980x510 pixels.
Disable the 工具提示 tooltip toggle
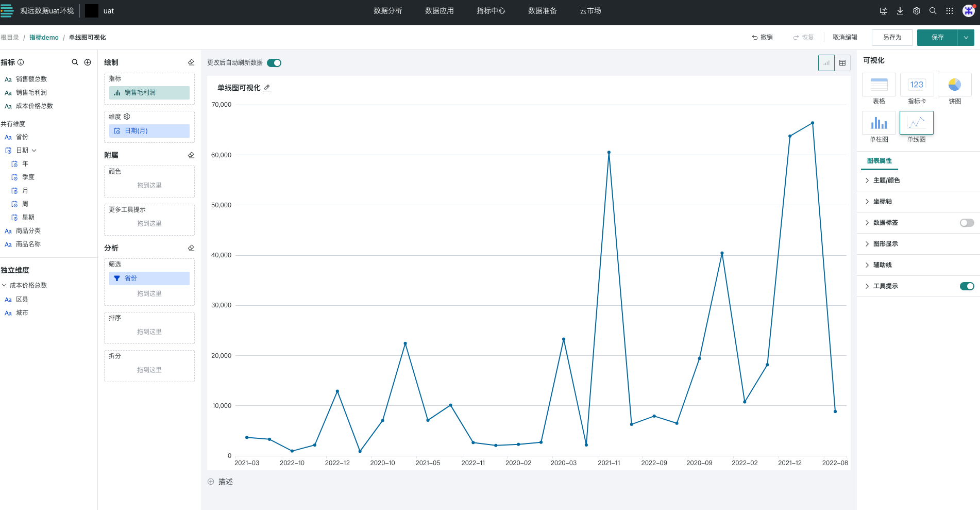tap(967, 286)
